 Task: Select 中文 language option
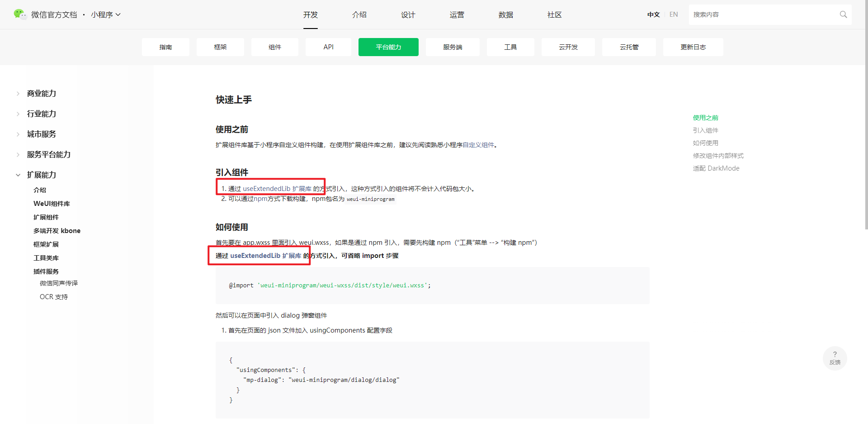coord(653,14)
